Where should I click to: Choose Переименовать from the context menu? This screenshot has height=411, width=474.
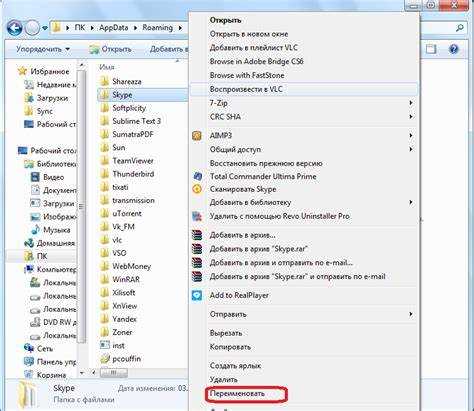[x=237, y=394]
